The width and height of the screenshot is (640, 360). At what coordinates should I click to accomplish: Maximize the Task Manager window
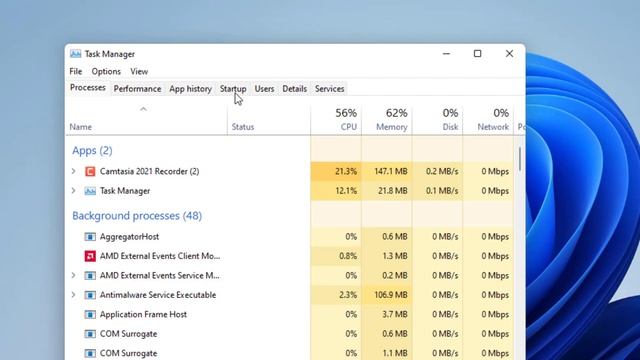click(x=478, y=53)
